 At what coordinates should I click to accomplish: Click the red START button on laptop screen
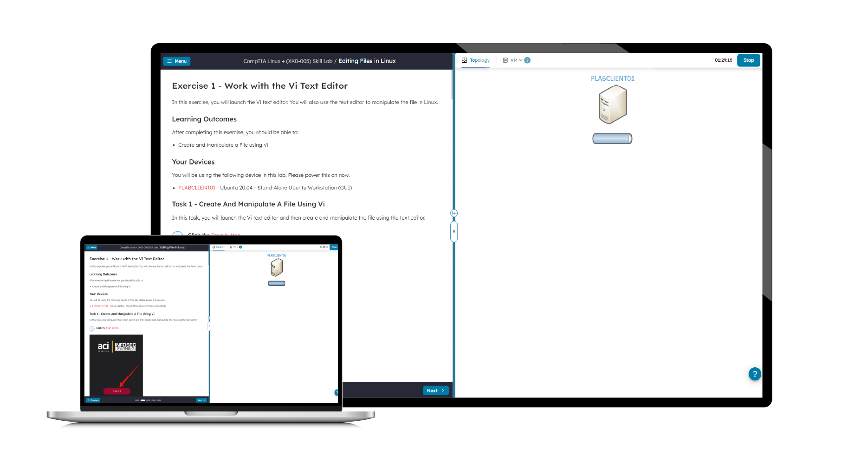point(117,391)
